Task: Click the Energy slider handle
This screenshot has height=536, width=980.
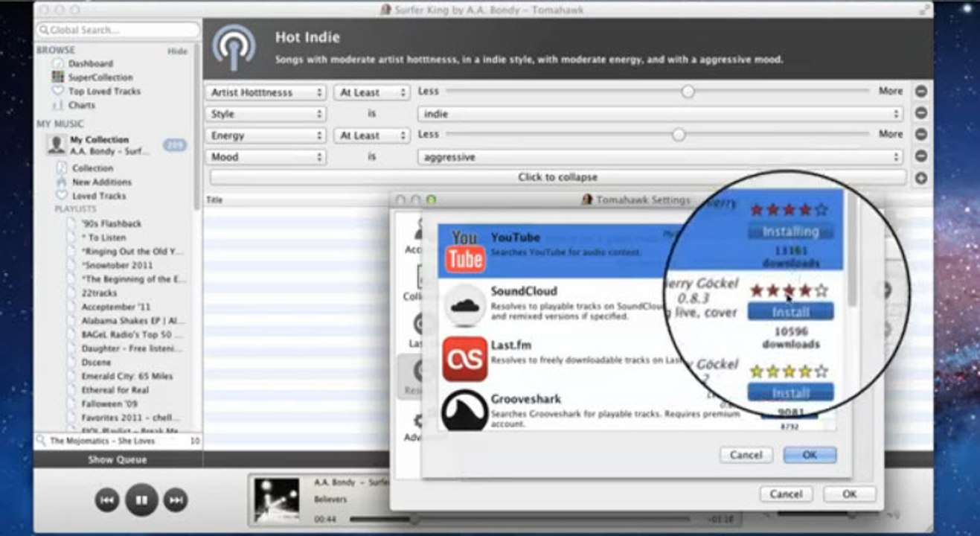Action: [679, 135]
